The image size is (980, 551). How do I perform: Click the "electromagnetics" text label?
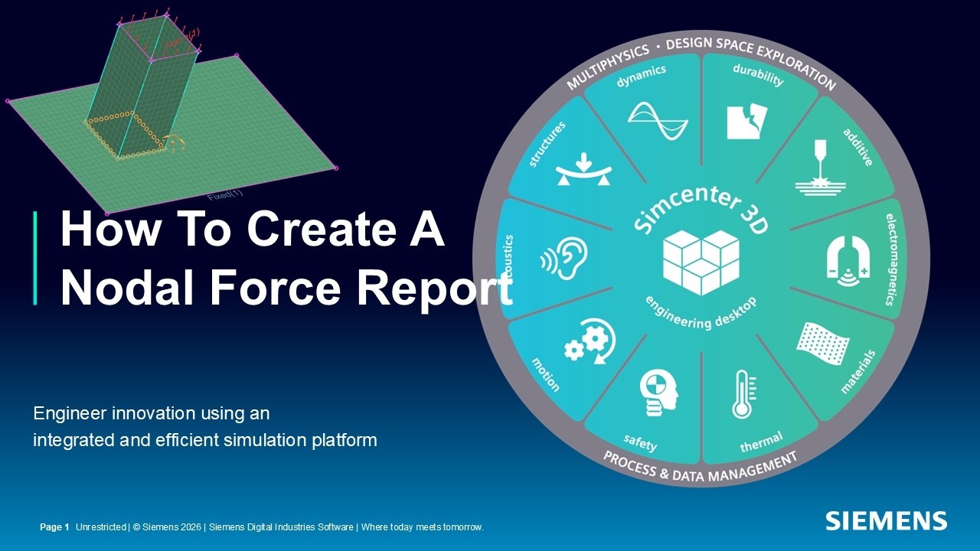[x=891, y=259]
